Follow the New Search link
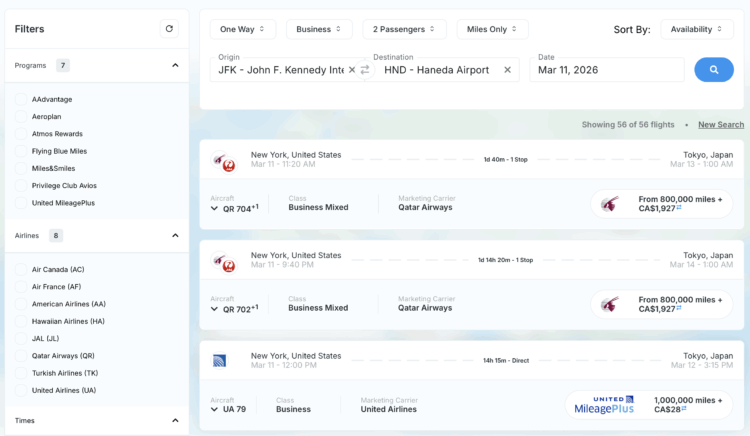 (721, 125)
